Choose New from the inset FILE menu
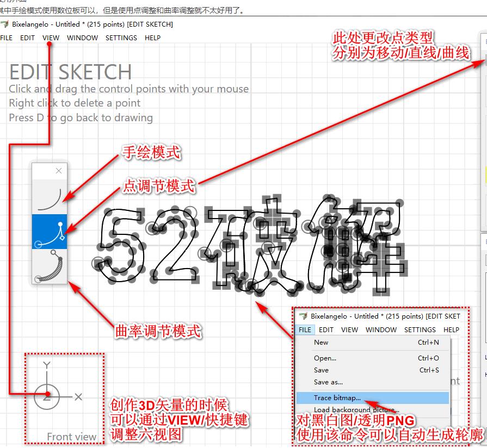 [321, 343]
